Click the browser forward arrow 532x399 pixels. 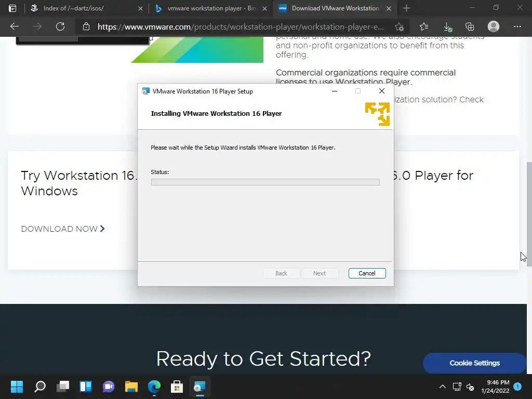pyautogui.click(x=37, y=26)
